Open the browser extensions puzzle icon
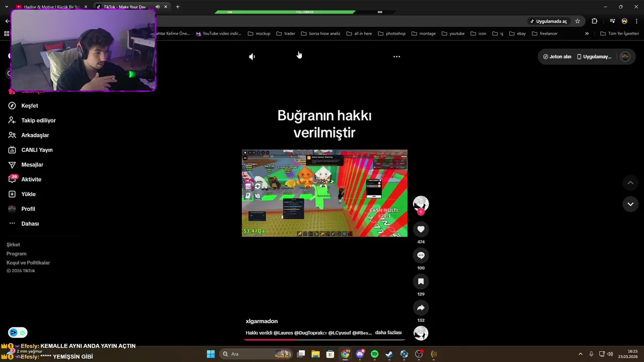Screen dimensions: 644x362 pos(595,21)
